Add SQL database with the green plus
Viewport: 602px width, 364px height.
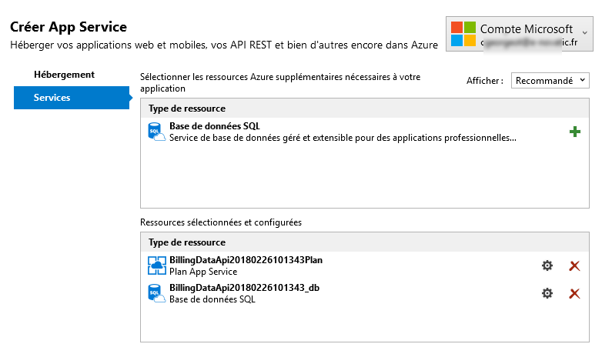click(x=575, y=132)
